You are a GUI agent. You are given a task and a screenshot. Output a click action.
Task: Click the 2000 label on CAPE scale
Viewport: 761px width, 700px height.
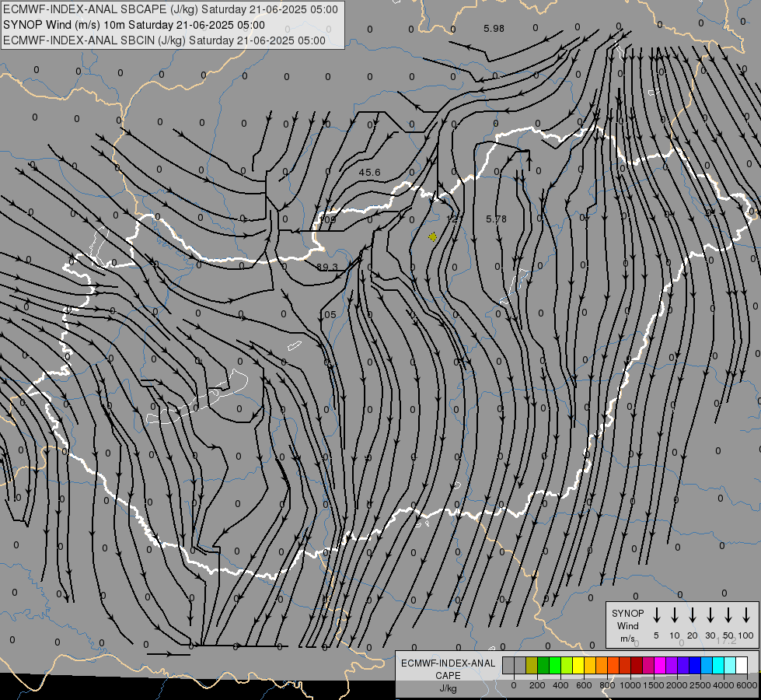[x=677, y=685]
